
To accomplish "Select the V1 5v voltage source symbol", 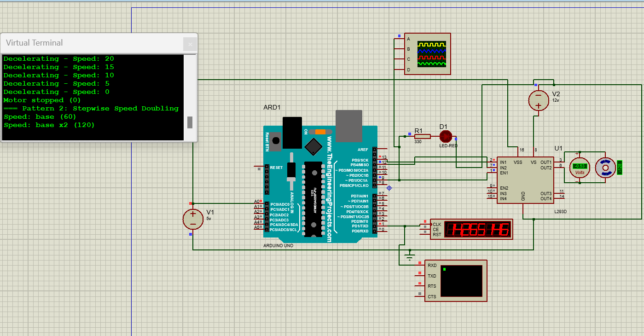I will tap(193, 219).
